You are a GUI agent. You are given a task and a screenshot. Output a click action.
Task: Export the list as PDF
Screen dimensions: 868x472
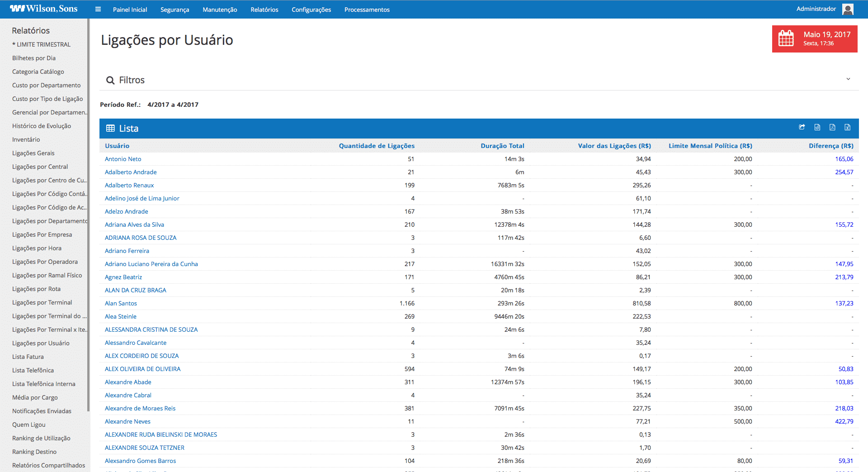coord(832,127)
